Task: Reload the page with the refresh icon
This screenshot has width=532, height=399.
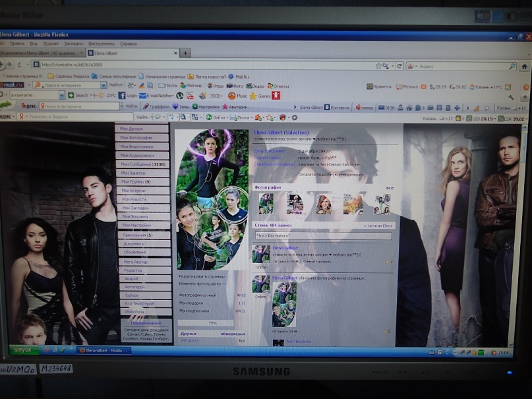Action: (x=399, y=66)
